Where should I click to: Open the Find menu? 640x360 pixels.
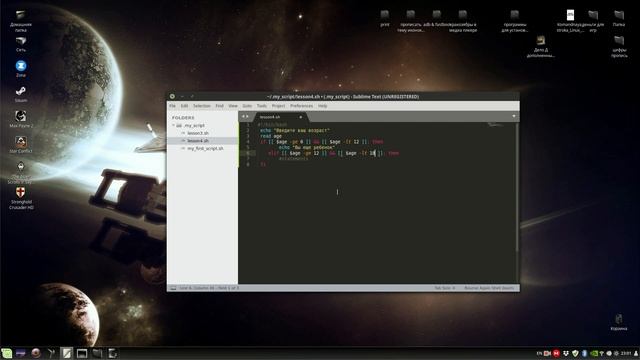(x=220, y=106)
